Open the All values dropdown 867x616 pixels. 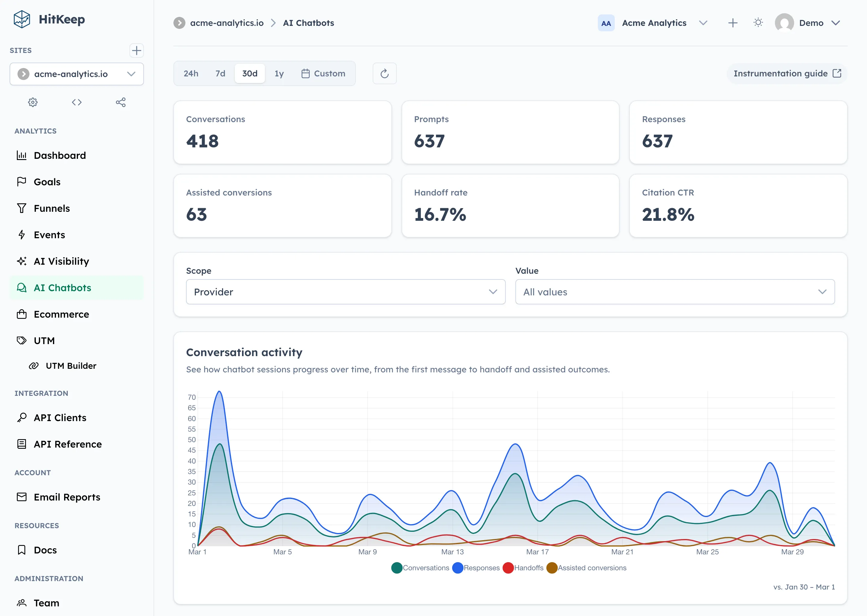click(675, 292)
